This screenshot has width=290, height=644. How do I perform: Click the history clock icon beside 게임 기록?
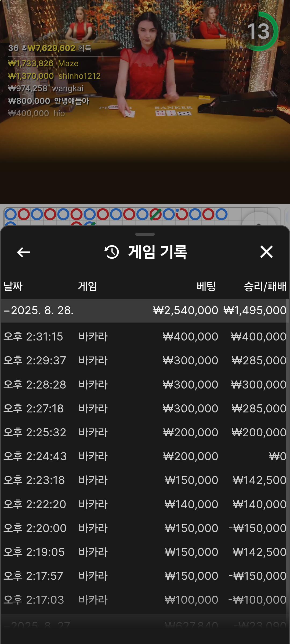pos(112,252)
